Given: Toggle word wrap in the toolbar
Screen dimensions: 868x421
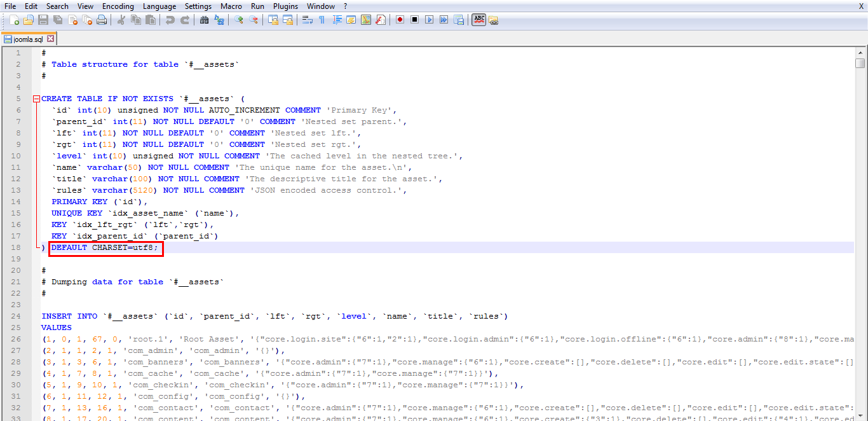Looking at the screenshot, I should point(307,20).
